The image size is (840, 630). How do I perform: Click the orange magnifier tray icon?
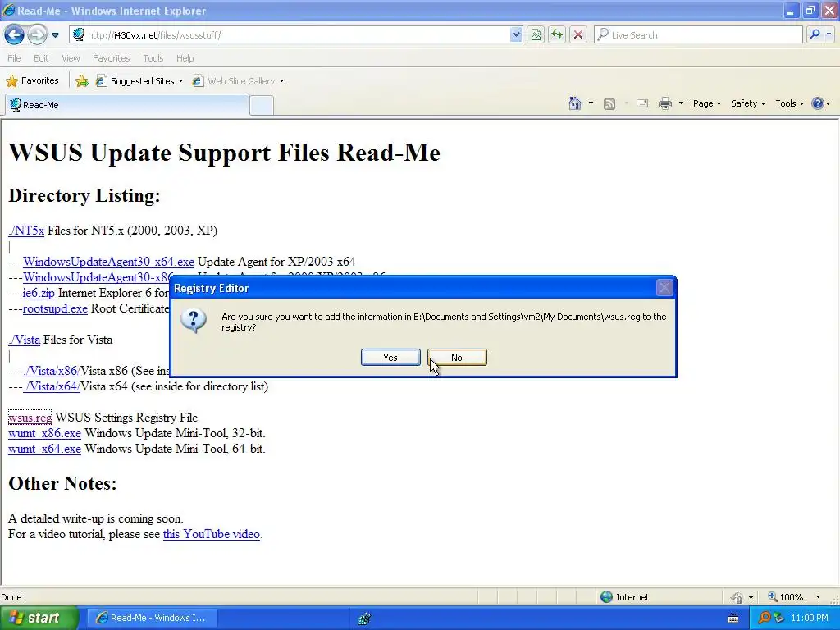tap(765, 618)
